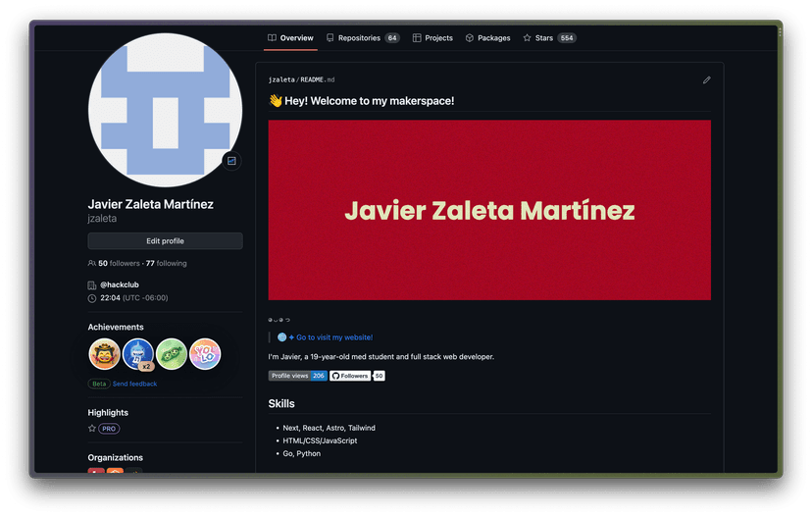Click the Send feedback link
The width and height of the screenshot is (812, 517).
click(x=134, y=384)
